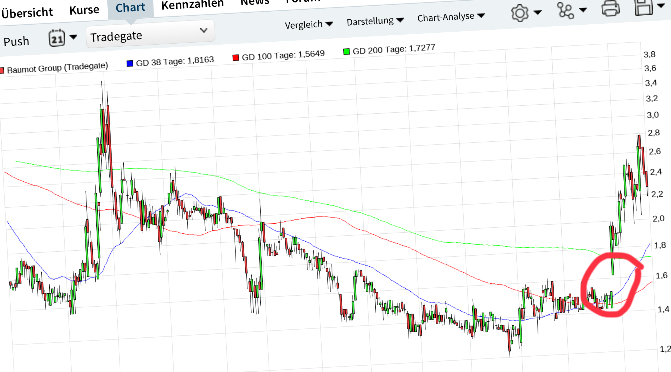671x372 pixels.
Task: Expand the arrow next to share icon
Action: tap(582, 9)
